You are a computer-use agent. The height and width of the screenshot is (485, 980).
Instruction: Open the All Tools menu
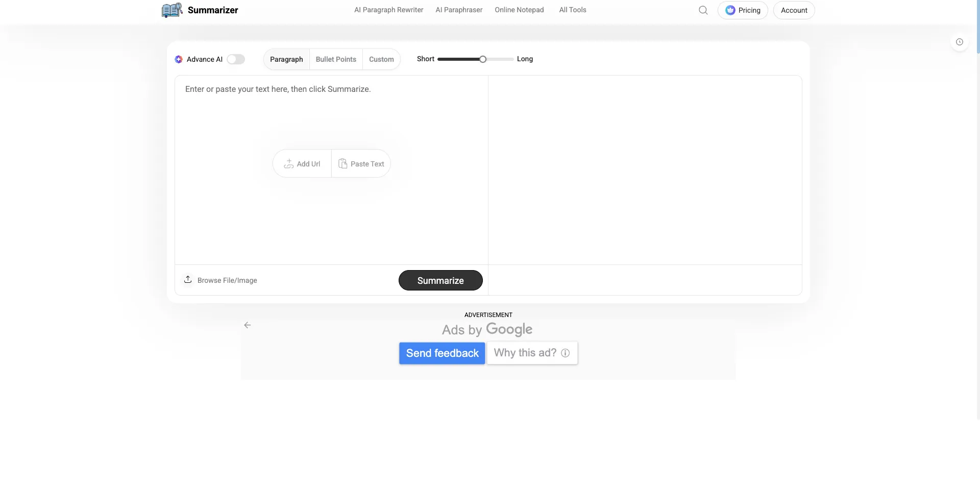[x=573, y=10]
